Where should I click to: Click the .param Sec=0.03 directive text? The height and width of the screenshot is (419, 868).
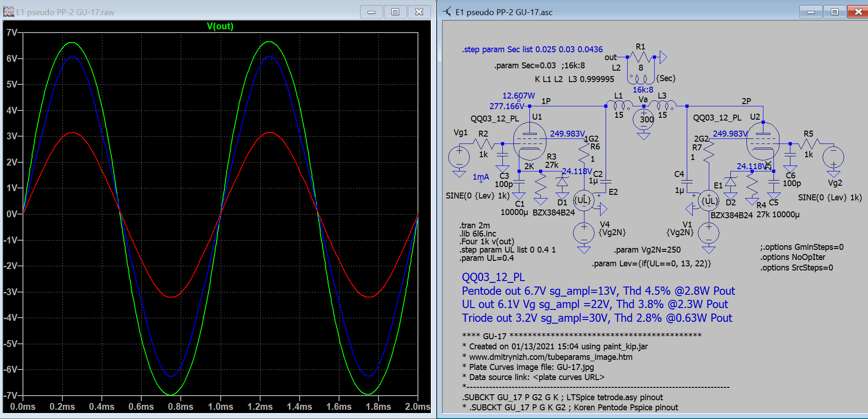(x=525, y=66)
